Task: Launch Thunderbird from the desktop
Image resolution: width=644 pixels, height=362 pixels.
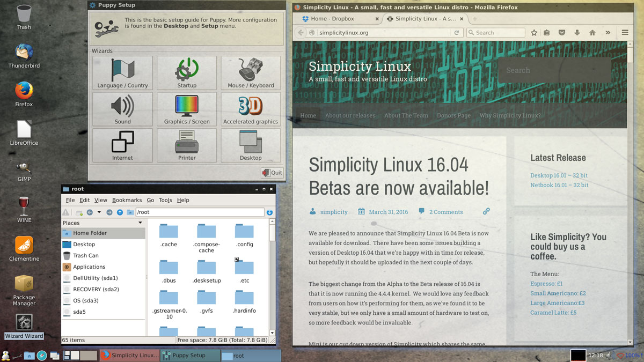Action: coord(24,56)
